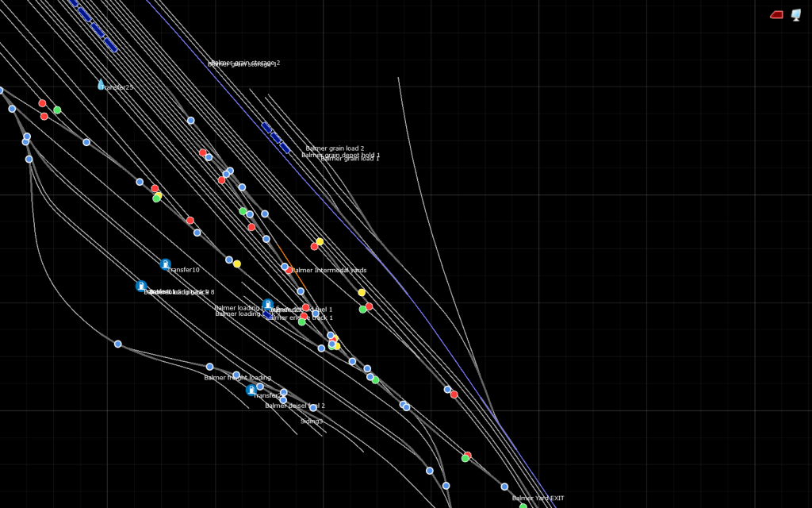This screenshot has height=508, width=812.
Task: Click the Balmer deisel fuel 2 label
Action: click(294, 405)
